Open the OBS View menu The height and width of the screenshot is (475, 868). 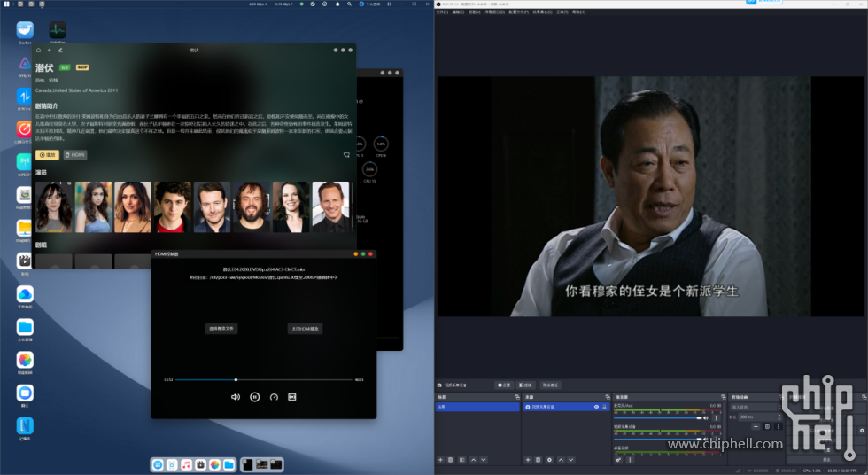(475, 12)
